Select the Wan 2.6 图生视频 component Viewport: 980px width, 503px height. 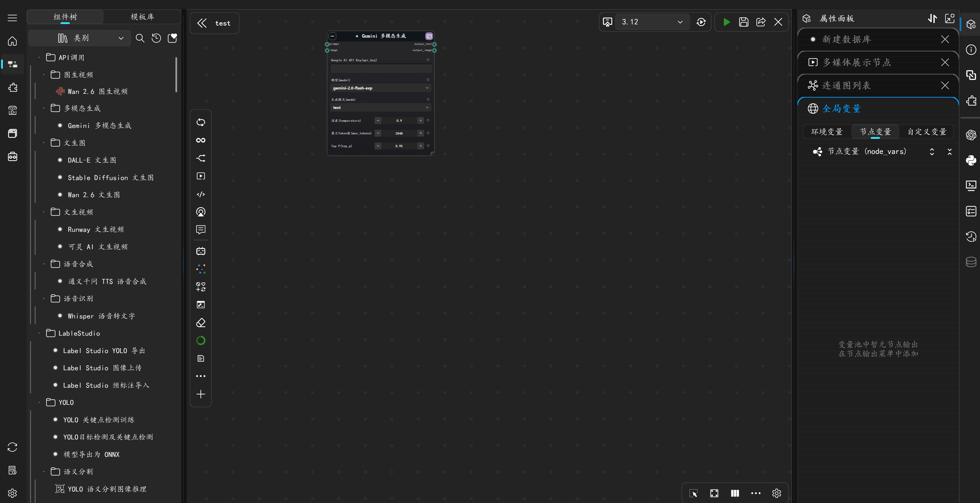[x=97, y=91]
